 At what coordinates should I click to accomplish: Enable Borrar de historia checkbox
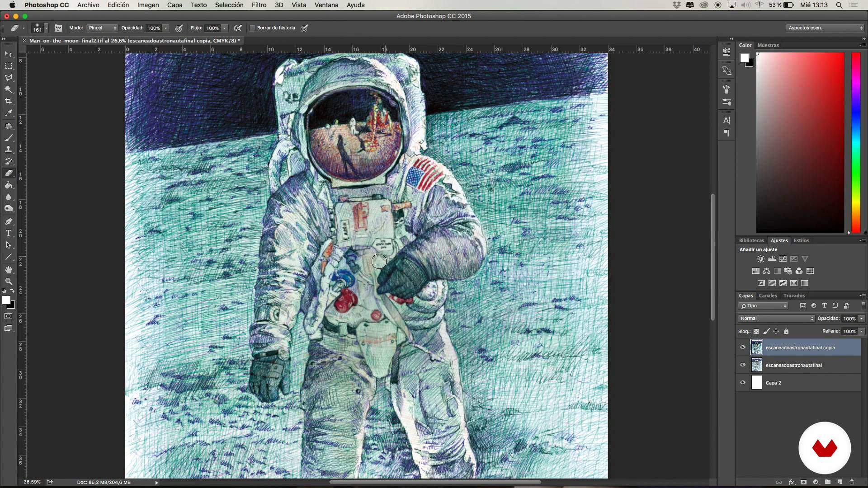(252, 28)
